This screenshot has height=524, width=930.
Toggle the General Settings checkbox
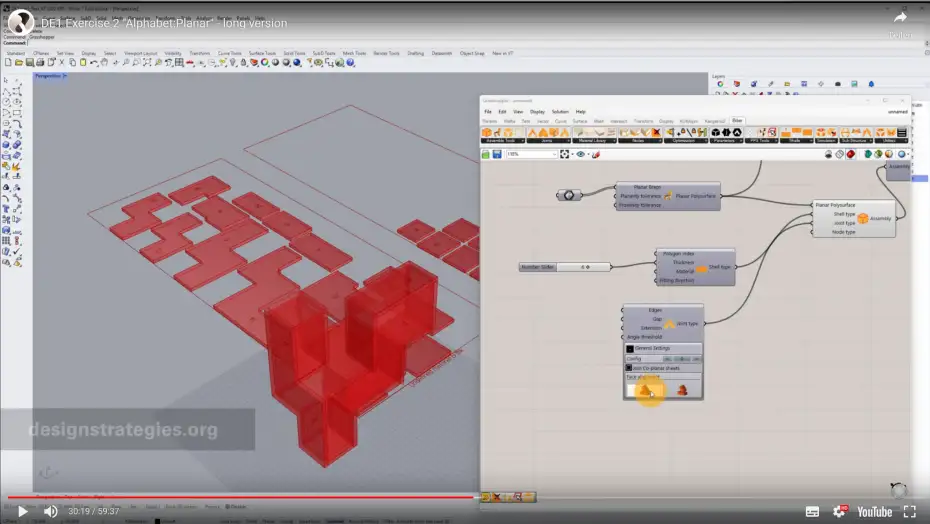[x=630, y=348]
